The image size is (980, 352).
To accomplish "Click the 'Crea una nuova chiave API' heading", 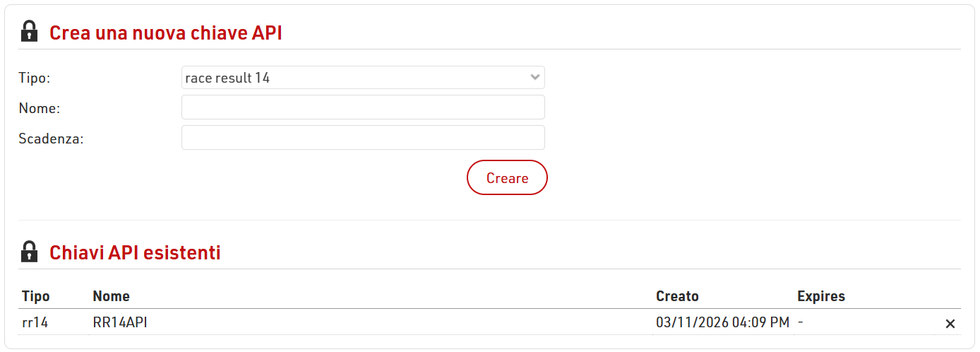I will [166, 33].
